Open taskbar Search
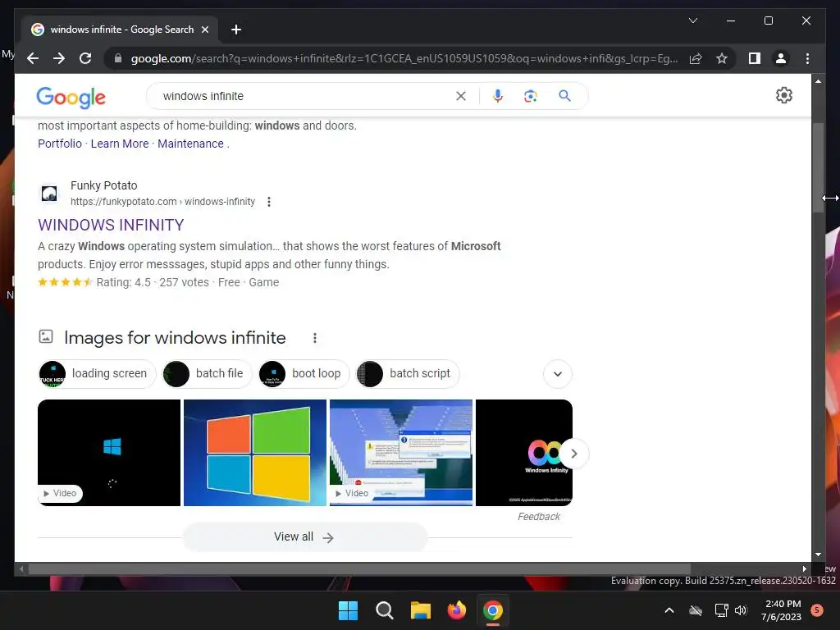Image resolution: width=840 pixels, height=630 pixels. [x=384, y=610]
